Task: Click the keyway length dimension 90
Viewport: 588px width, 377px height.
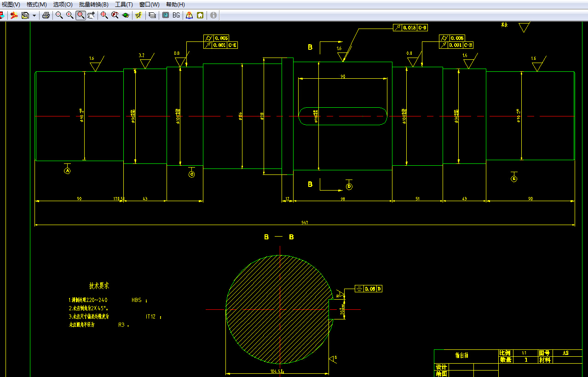Action: 343,76
